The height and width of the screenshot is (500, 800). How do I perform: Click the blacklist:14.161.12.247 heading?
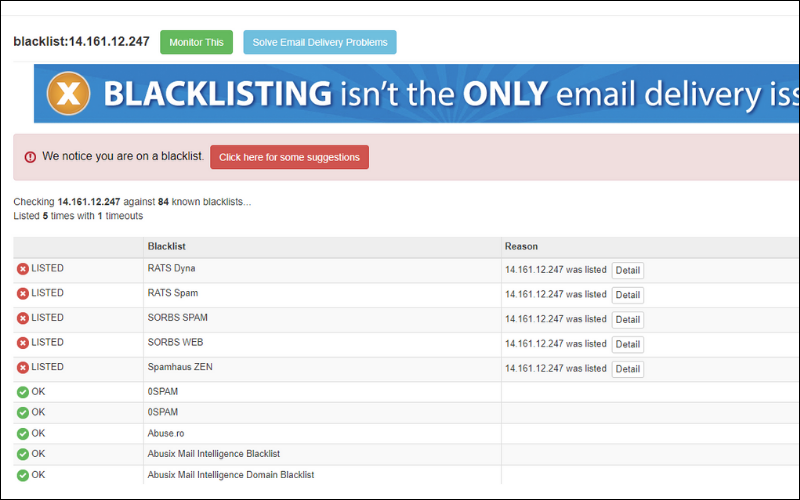pos(82,41)
